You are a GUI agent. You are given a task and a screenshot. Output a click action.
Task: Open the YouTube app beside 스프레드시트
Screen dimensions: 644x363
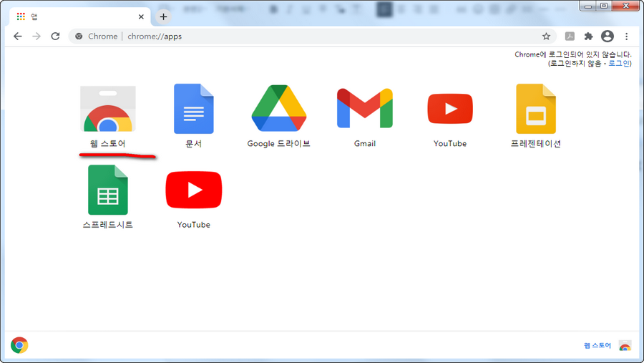[193, 190]
